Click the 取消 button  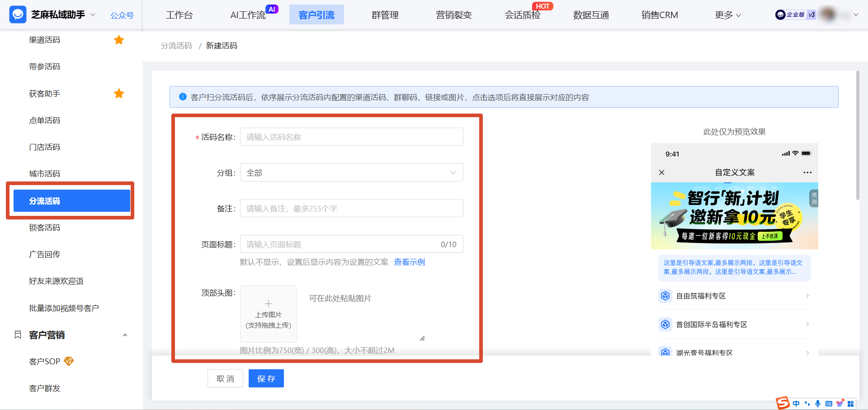(x=225, y=378)
